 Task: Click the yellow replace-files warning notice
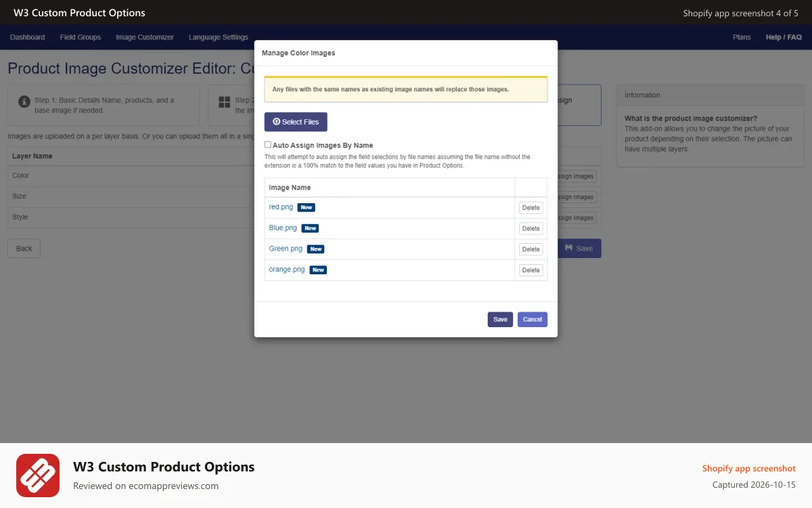[x=406, y=89]
